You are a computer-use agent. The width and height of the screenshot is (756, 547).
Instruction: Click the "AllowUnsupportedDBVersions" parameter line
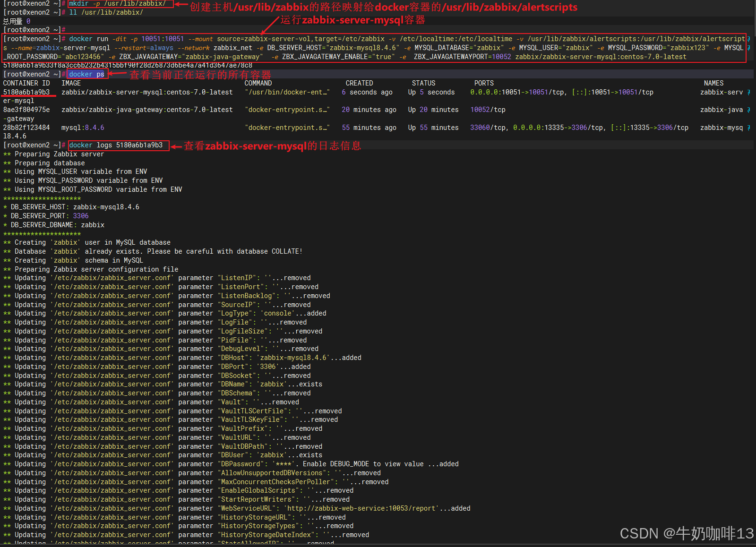192,473
